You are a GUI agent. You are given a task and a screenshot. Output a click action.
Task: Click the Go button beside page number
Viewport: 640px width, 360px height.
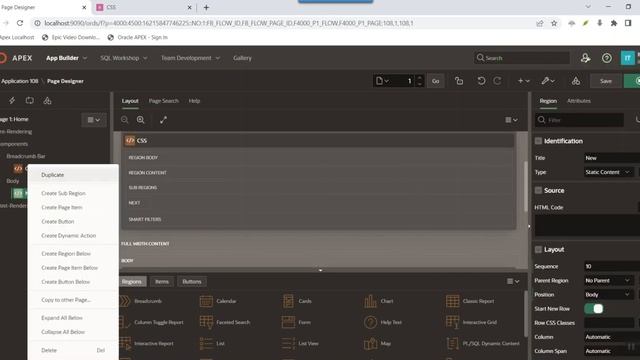pos(436,81)
